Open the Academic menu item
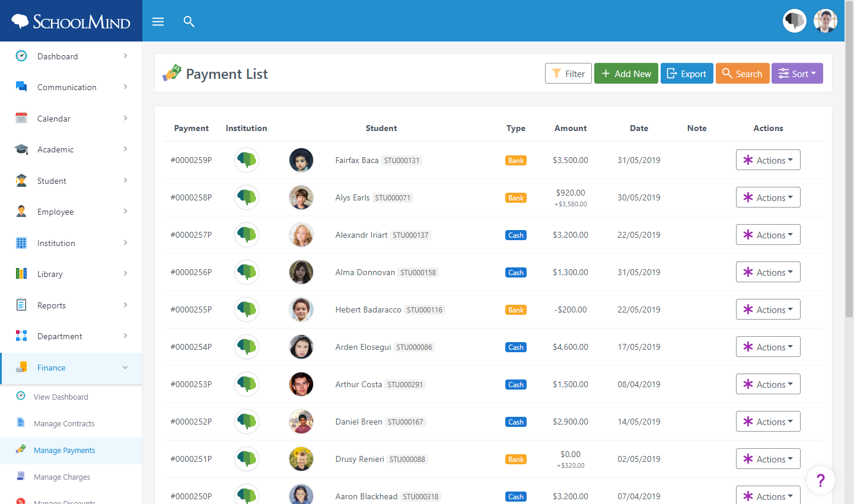The image size is (854, 504). click(71, 149)
